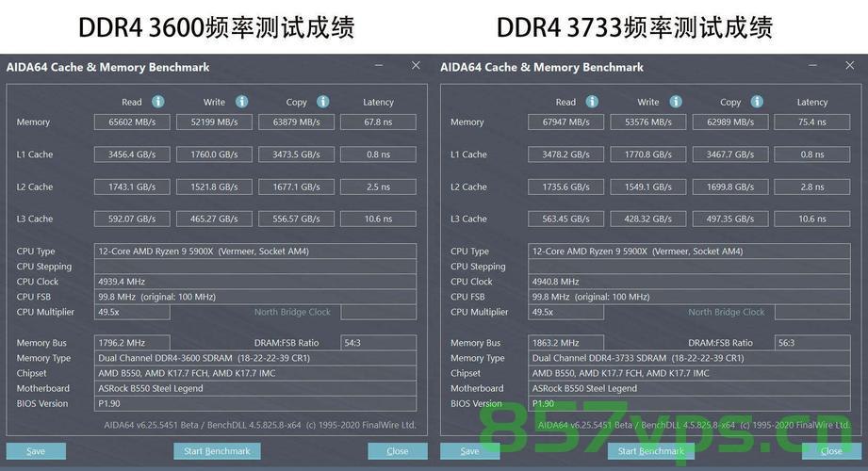Image resolution: width=868 pixels, height=471 pixels.
Task: Select Memory Read value 65602 MB/s
Action: 132,122
